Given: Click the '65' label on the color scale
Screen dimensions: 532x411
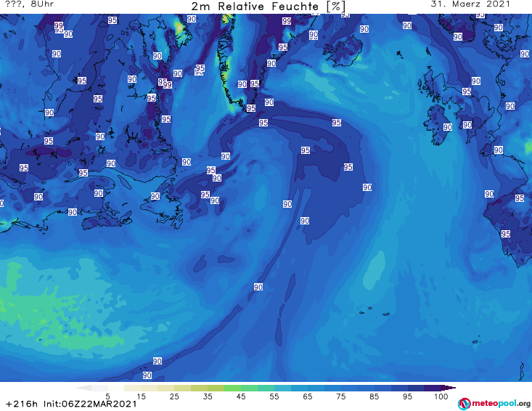Looking at the screenshot, I should pos(308,396).
